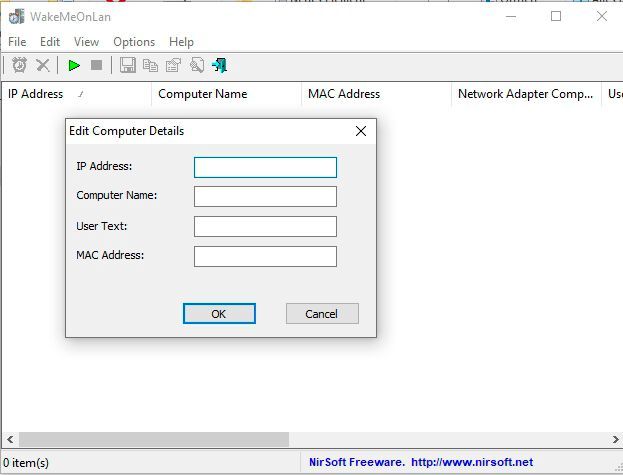Sort by the Computer Name column header
This screenshot has height=475, width=623.
(226, 94)
